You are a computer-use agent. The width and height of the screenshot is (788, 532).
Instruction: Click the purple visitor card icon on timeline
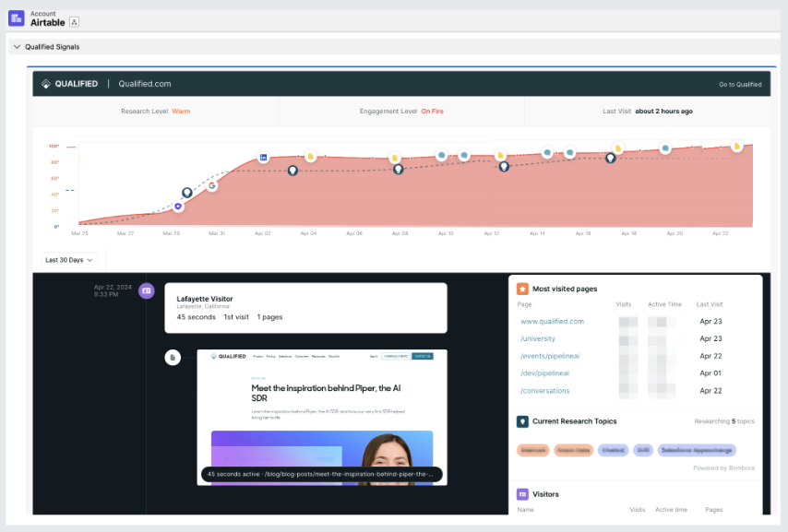coord(146,290)
